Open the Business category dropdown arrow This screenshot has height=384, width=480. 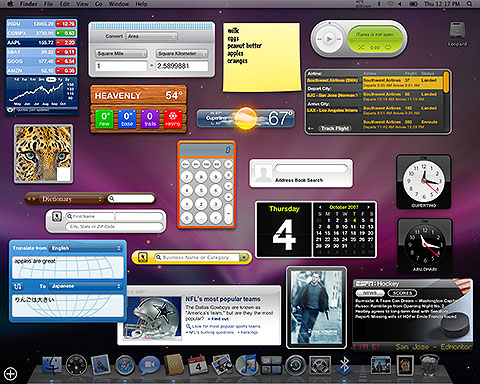tap(245, 257)
